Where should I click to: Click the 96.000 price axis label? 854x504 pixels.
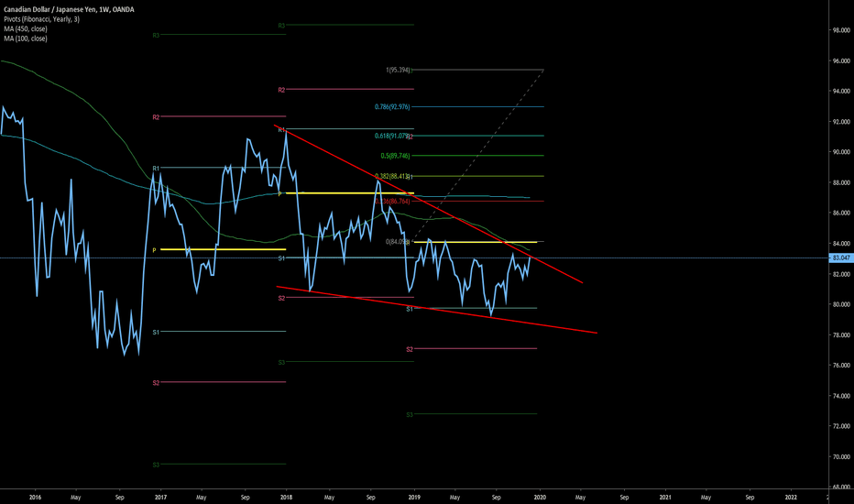coord(840,61)
